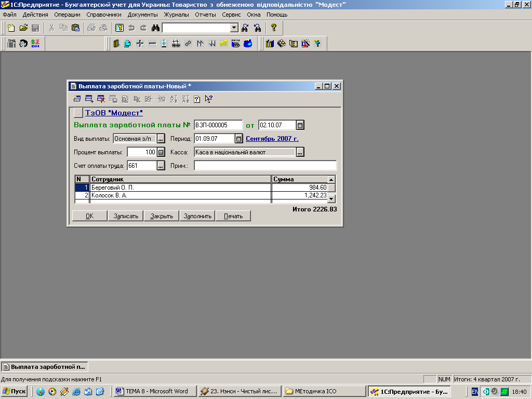Click the document number field ВЗП-000005

point(219,125)
